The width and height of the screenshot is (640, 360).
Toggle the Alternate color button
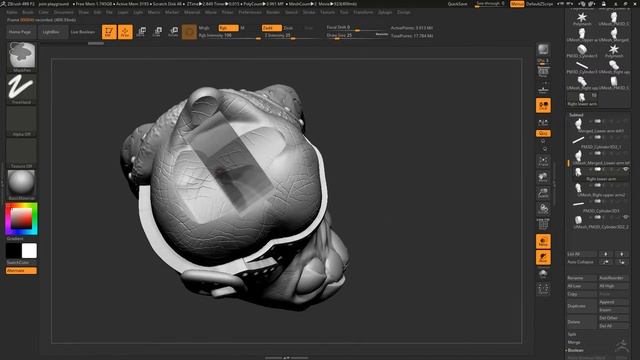[21, 271]
